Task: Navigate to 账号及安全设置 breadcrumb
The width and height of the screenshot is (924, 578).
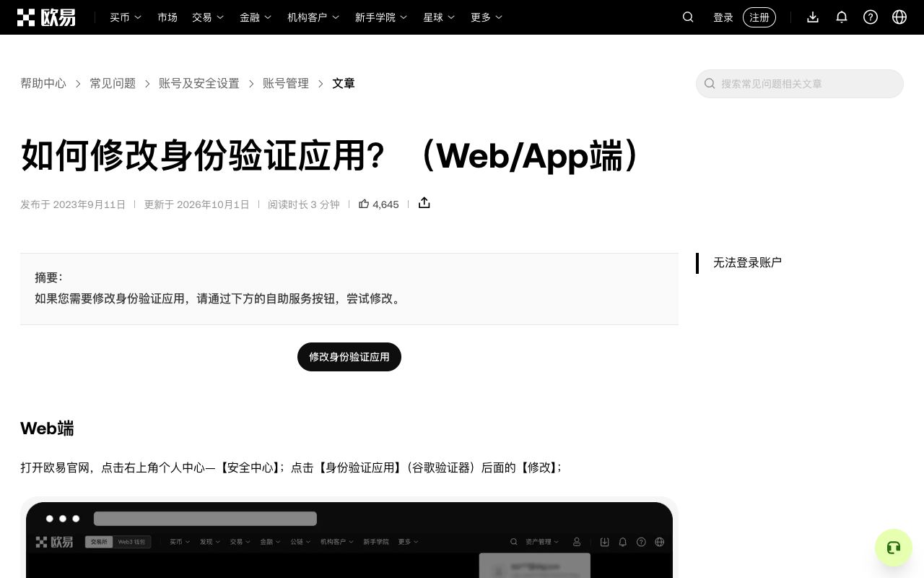Action: [199, 84]
